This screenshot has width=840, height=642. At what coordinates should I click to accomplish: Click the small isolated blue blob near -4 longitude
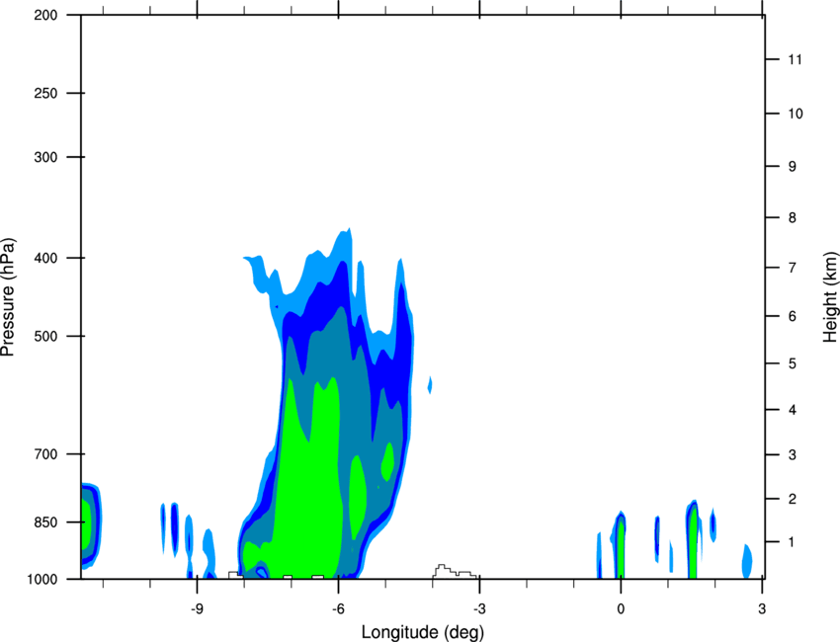point(430,385)
